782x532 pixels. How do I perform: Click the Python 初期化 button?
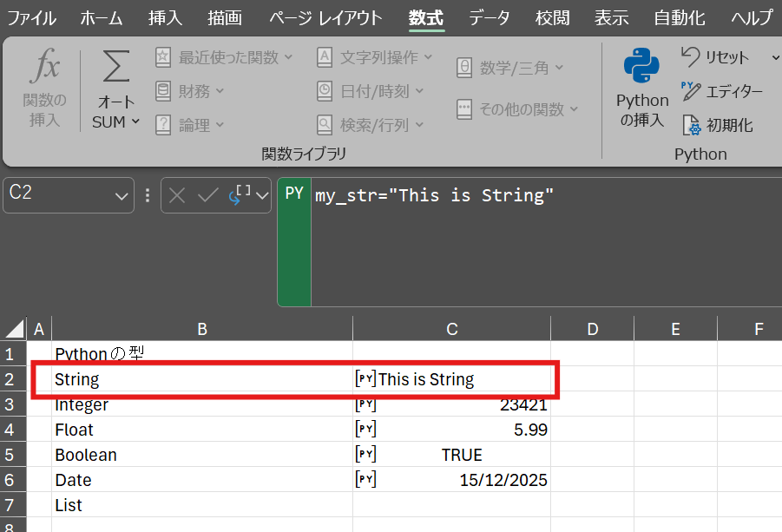(718, 125)
